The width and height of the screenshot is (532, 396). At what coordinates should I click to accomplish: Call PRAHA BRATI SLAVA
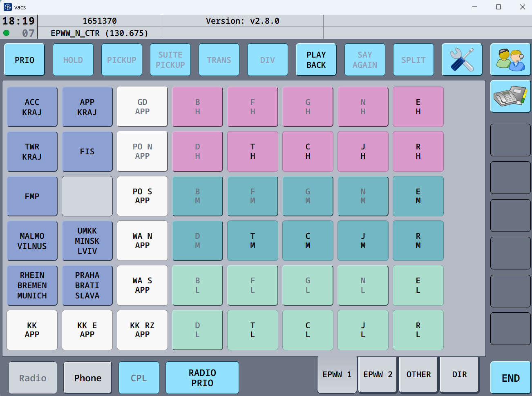click(87, 285)
